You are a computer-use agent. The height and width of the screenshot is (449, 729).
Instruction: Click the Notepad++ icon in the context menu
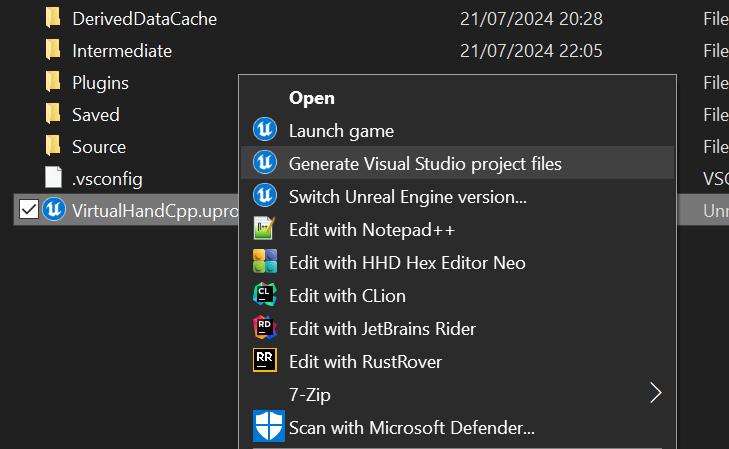pos(265,228)
